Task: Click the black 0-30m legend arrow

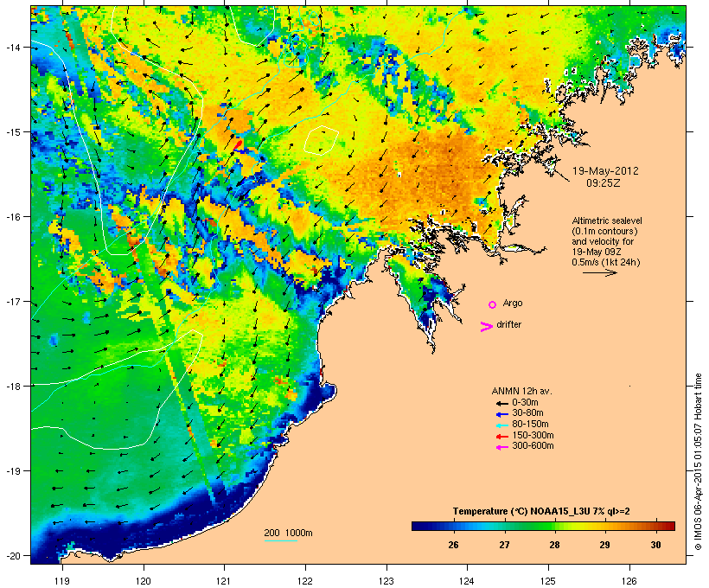Action: pos(501,403)
